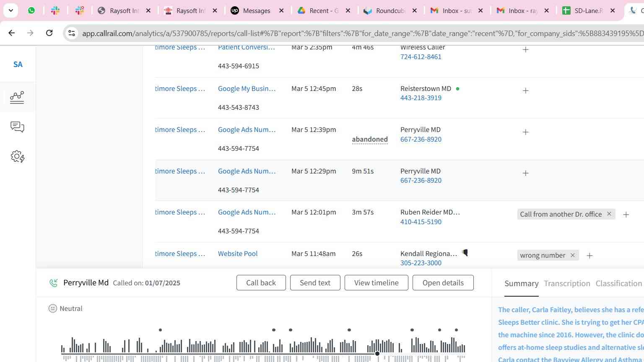Add tag to Reisterstown MD call
Viewport: 644px width, 362px height.
coord(525,90)
